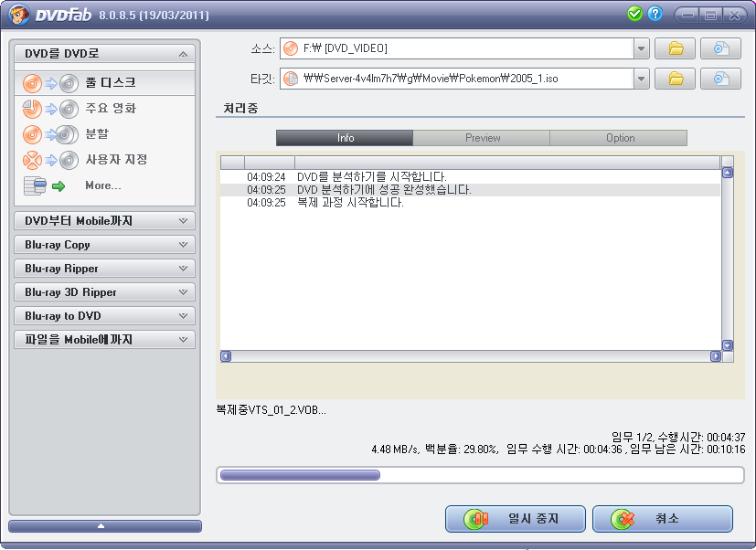Switch to the Preview tab
This screenshot has height=550, width=756.
(482, 138)
